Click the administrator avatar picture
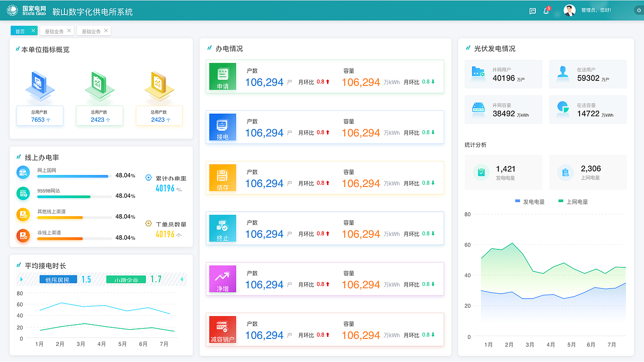 pos(570,11)
